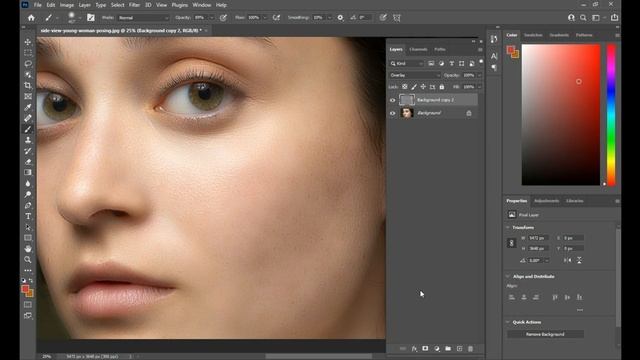Image resolution: width=640 pixels, height=360 pixels.
Task: Switch to the Swatches tab
Action: tap(533, 35)
